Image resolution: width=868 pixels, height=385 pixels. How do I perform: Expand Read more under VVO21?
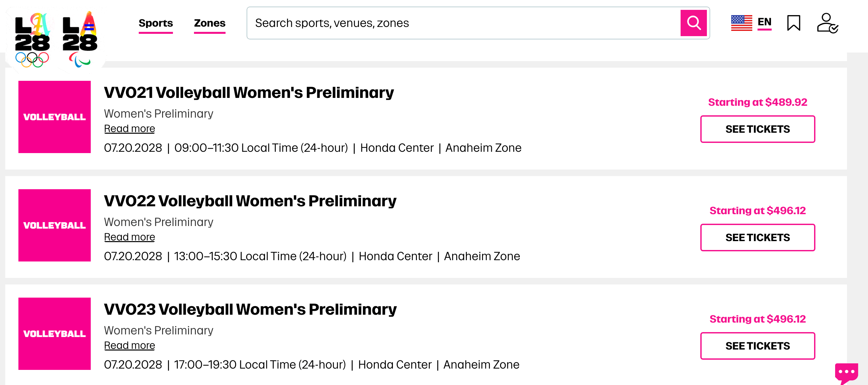pyautogui.click(x=129, y=128)
